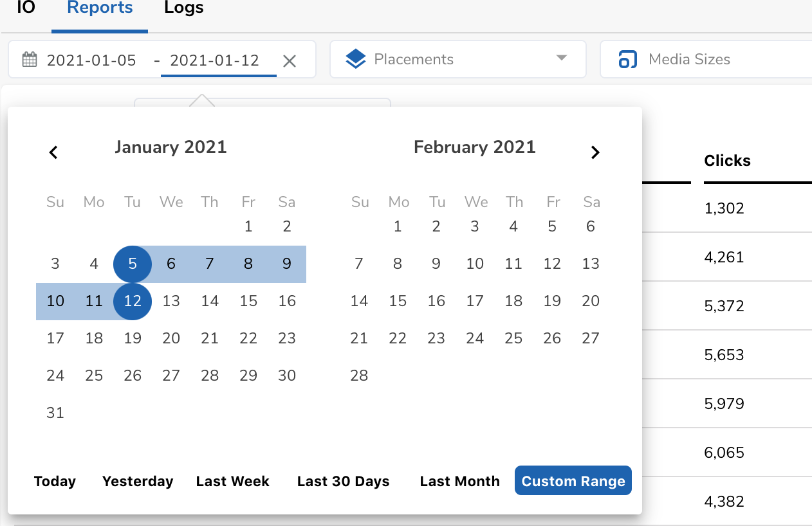Choose the Yesterday preset

coord(138,481)
